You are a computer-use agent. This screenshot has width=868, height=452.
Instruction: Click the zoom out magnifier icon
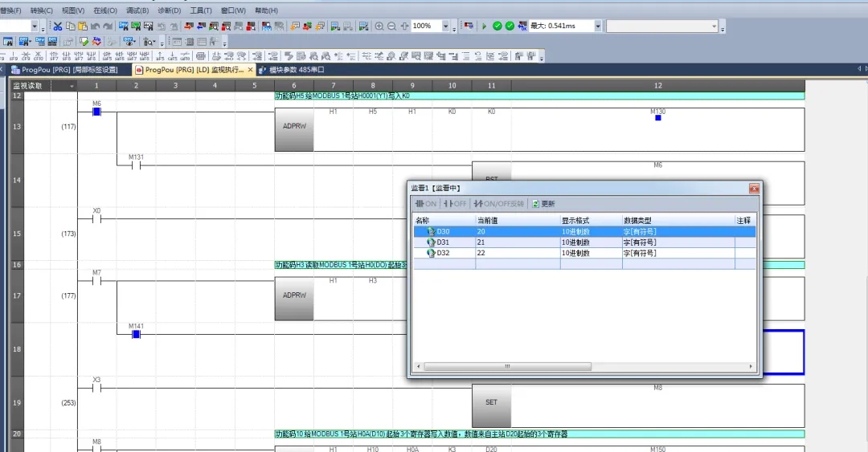391,26
